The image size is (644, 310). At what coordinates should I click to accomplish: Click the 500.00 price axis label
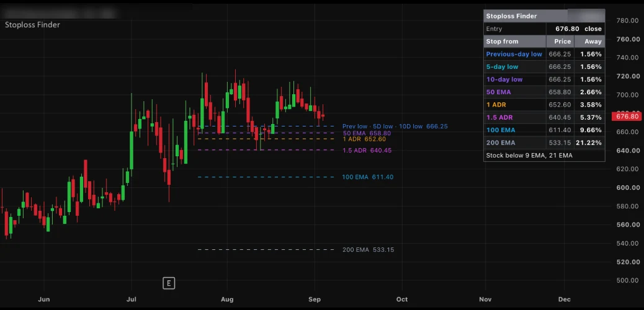(x=628, y=280)
